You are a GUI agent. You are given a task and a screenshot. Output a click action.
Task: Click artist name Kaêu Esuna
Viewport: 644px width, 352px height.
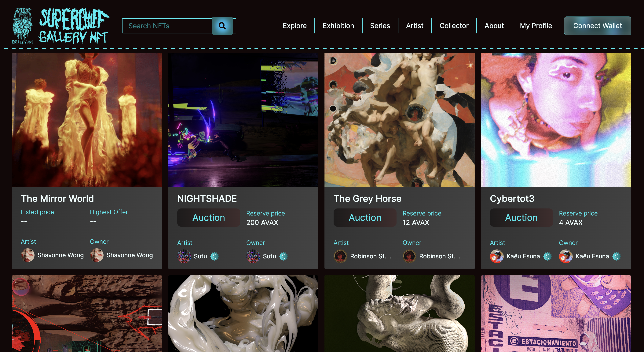click(x=523, y=256)
